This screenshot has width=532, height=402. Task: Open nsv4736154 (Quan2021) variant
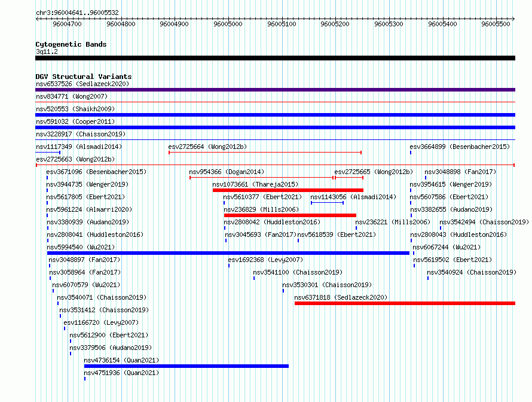pos(121,360)
